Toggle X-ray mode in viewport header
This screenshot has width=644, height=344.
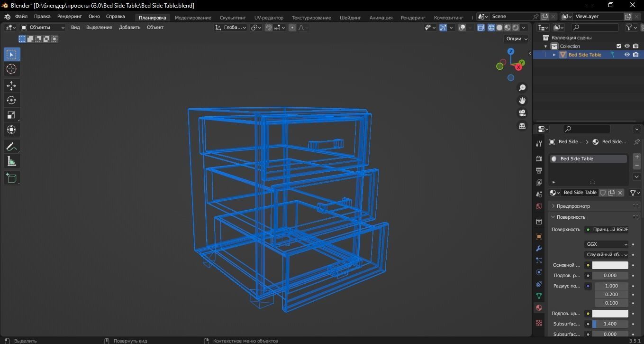pos(481,28)
